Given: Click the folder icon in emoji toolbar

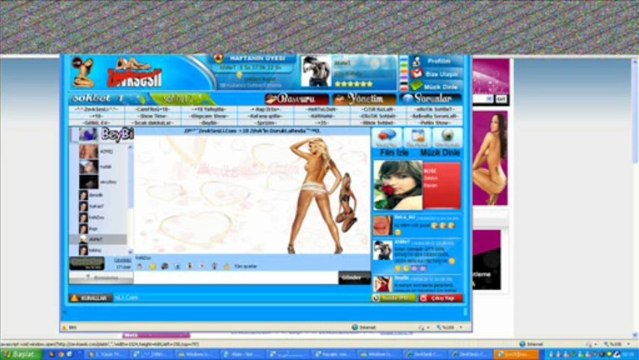Looking at the screenshot, I should [227, 266].
